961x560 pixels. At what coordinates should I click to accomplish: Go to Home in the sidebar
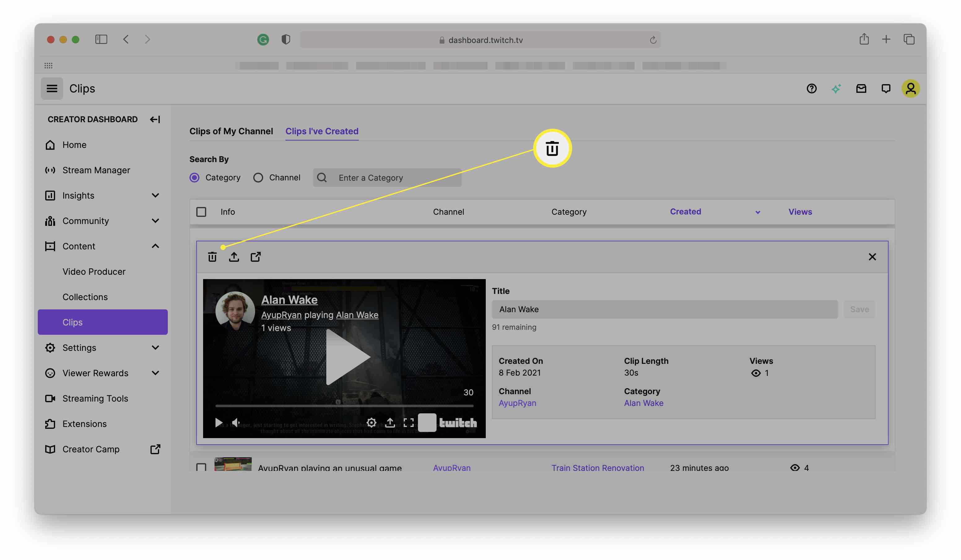click(x=74, y=145)
